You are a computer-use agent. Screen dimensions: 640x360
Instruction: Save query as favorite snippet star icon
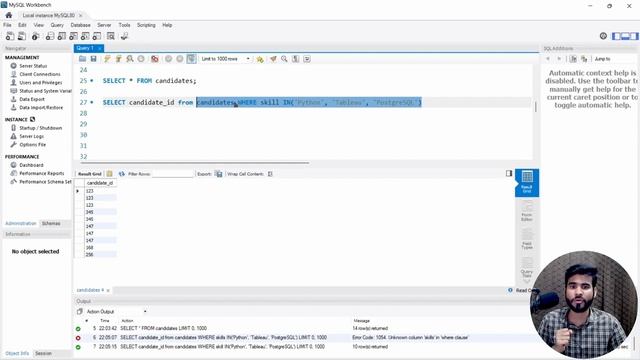[260, 59]
